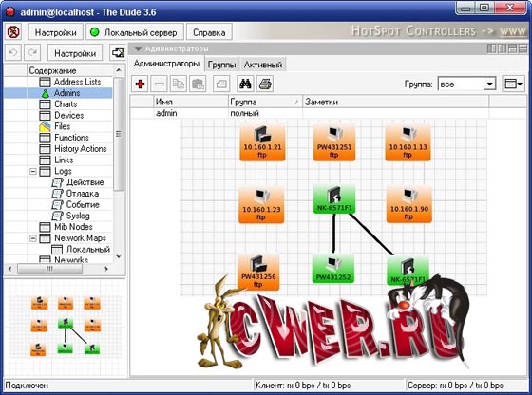Click the Справка help button
Screen dimensions: 532x395
point(209,32)
